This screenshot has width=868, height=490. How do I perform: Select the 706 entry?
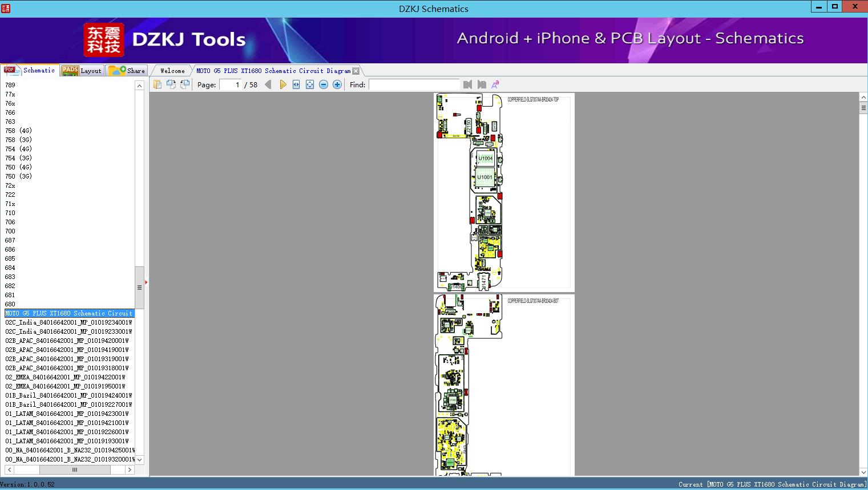click(x=10, y=222)
